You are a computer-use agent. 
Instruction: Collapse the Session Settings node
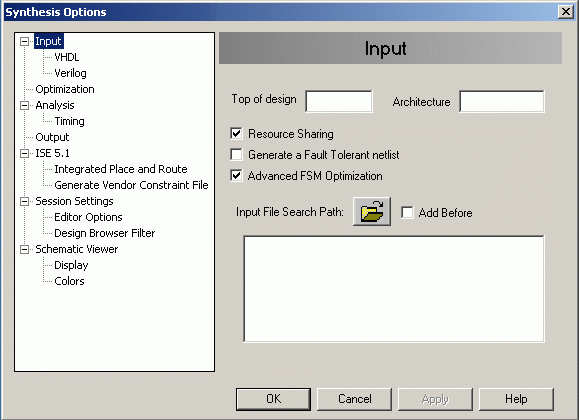click(x=24, y=201)
